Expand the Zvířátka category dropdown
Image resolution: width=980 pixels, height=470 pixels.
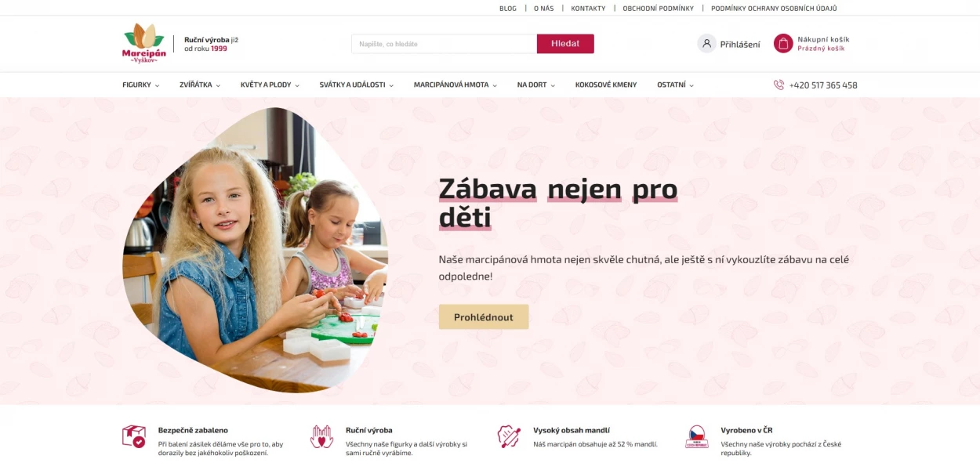(x=200, y=85)
